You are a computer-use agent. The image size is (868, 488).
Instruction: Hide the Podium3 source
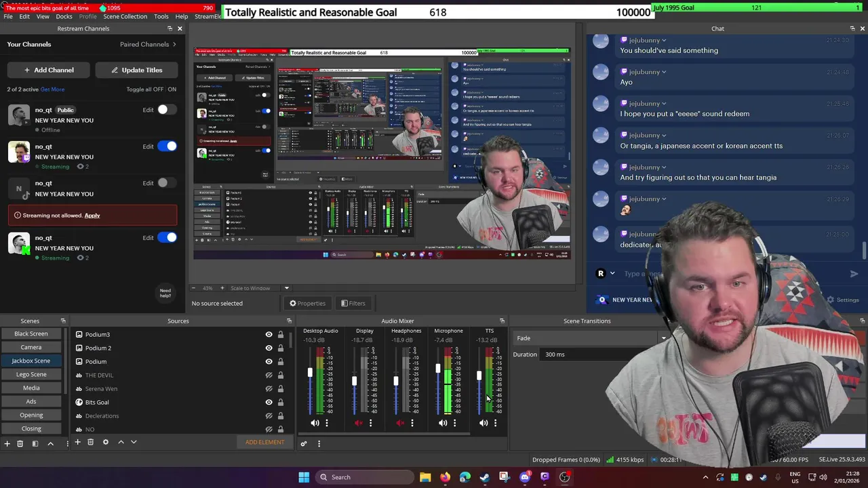point(269,334)
